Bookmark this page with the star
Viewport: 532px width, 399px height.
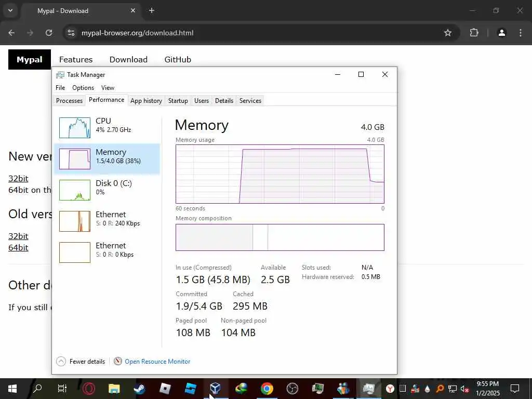pos(448,33)
